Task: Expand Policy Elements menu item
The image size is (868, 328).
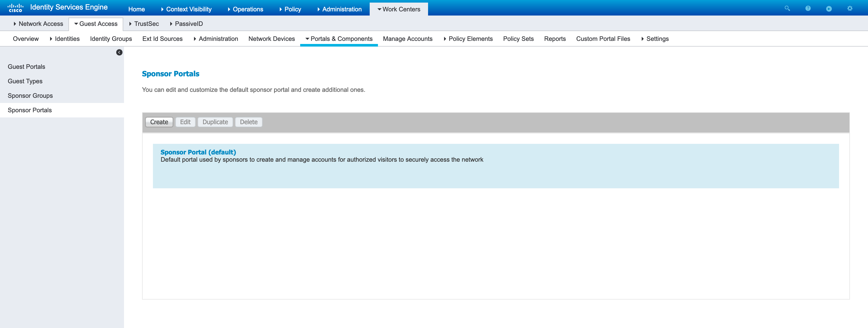Action: pos(468,39)
